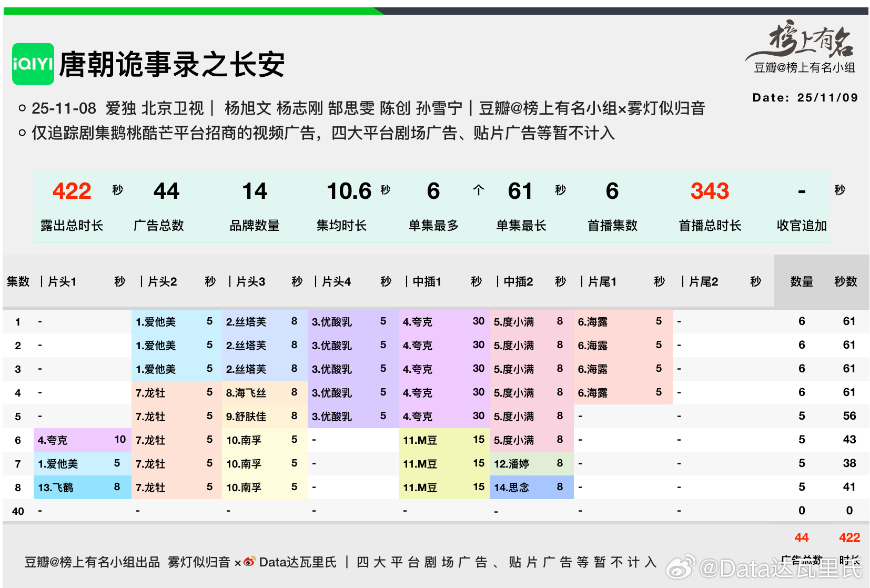Click 1.爱他美 in episode 7 row
The height and width of the screenshot is (588, 870).
click(58, 464)
